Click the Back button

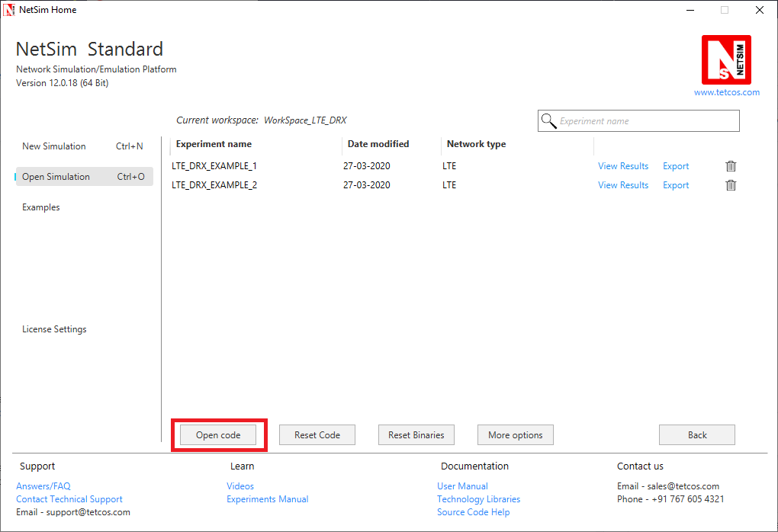tap(697, 434)
